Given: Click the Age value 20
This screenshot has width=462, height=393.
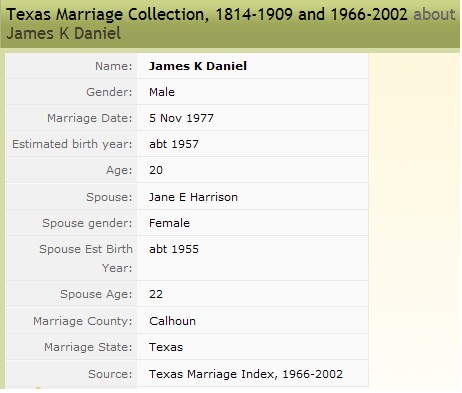Looking at the screenshot, I should click(156, 170).
